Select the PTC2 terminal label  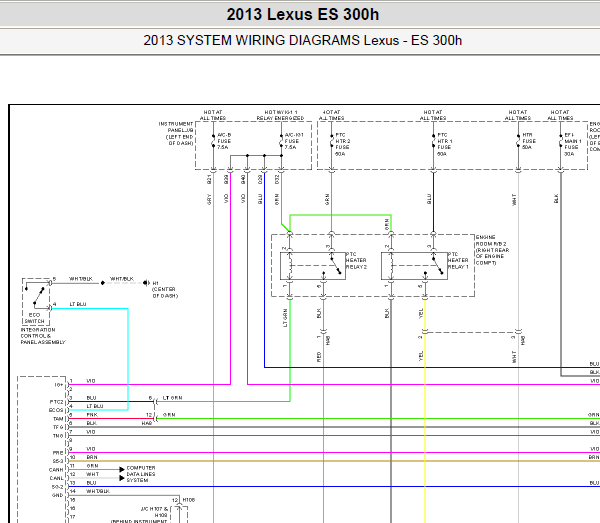pos(56,402)
